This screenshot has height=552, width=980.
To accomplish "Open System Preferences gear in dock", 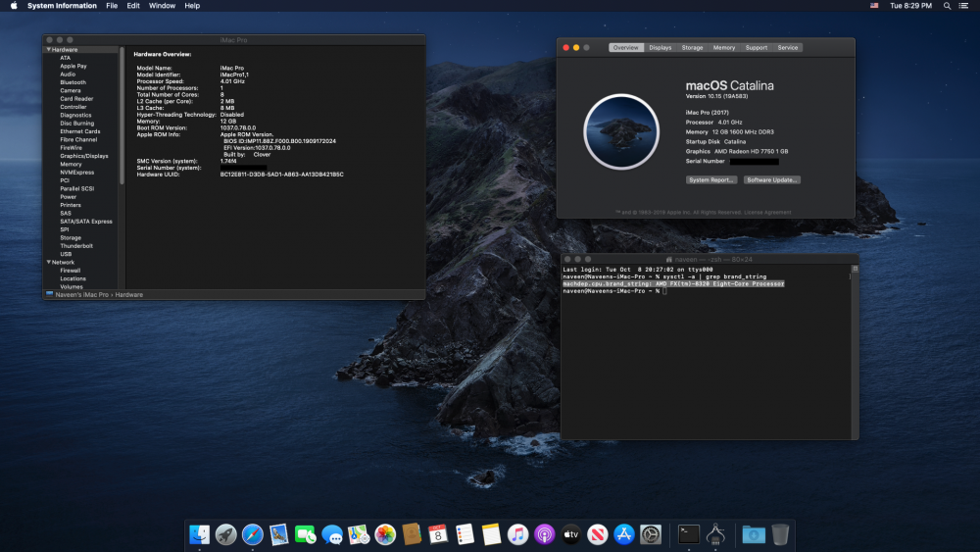I will (651, 534).
